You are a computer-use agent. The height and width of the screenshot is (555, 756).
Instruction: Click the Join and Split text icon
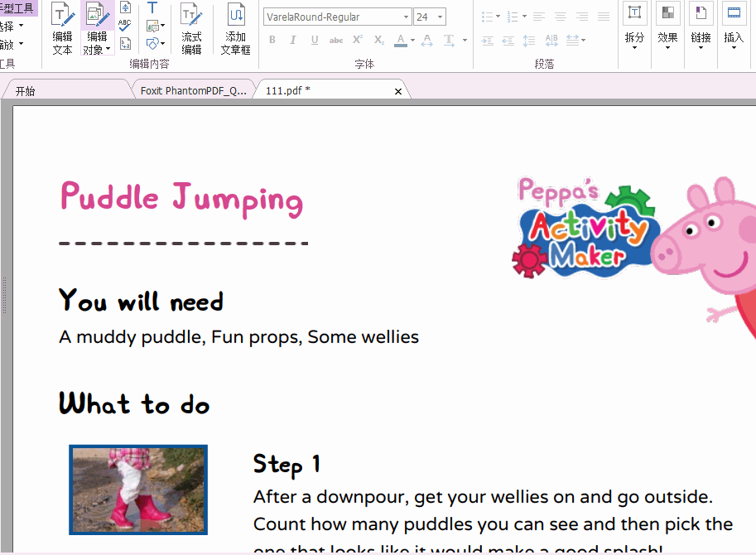pyautogui.click(x=125, y=7)
